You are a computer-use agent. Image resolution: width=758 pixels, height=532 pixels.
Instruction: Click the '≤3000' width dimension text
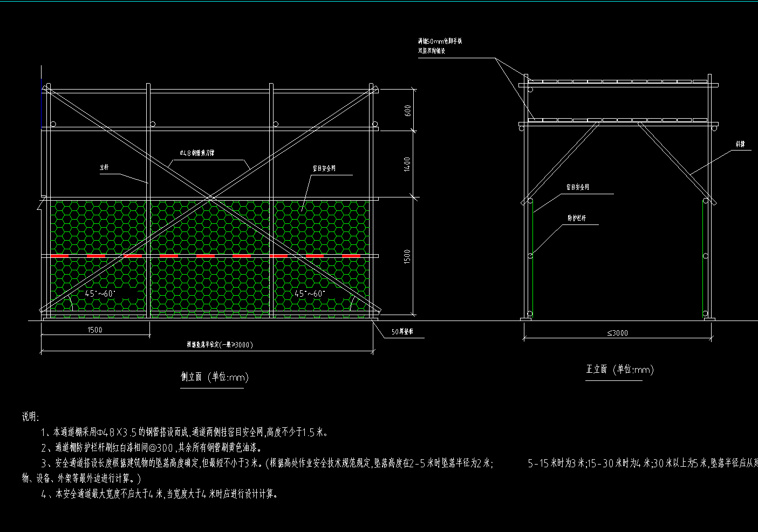[x=617, y=333]
